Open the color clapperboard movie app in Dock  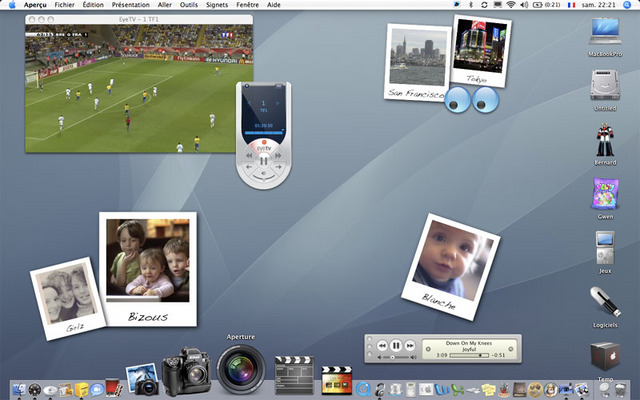[x=336, y=380]
